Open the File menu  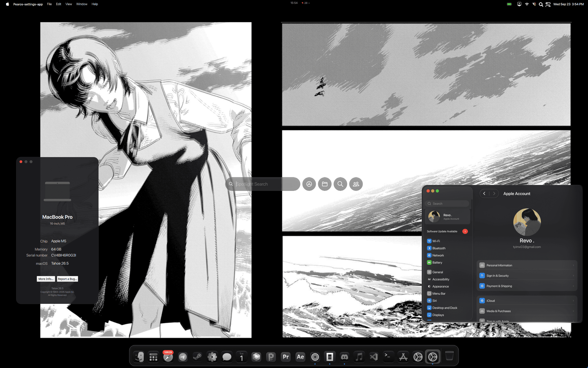(49, 4)
